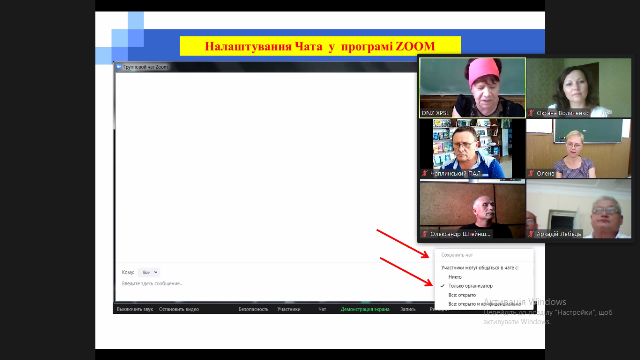Screen dimensions: 640x360
Task: Click muted mic icon on Аркадій's video tile
Action: pos(531,234)
